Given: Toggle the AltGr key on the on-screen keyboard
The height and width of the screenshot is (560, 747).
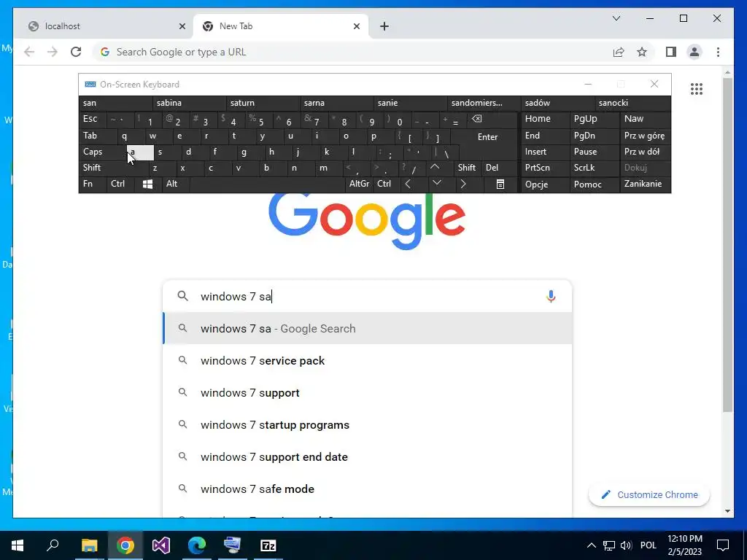Looking at the screenshot, I should tap(359, 184).
